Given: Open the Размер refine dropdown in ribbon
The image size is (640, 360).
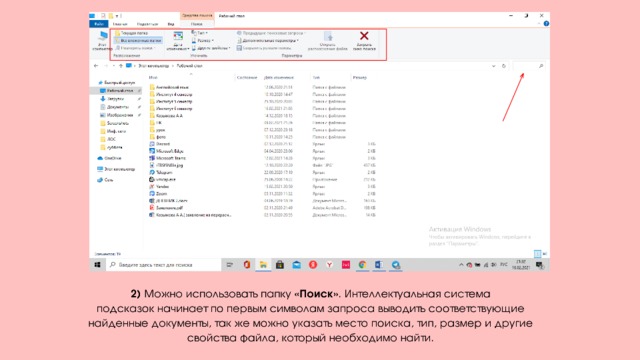Looking at the screenshot, I should pos(202,40).
